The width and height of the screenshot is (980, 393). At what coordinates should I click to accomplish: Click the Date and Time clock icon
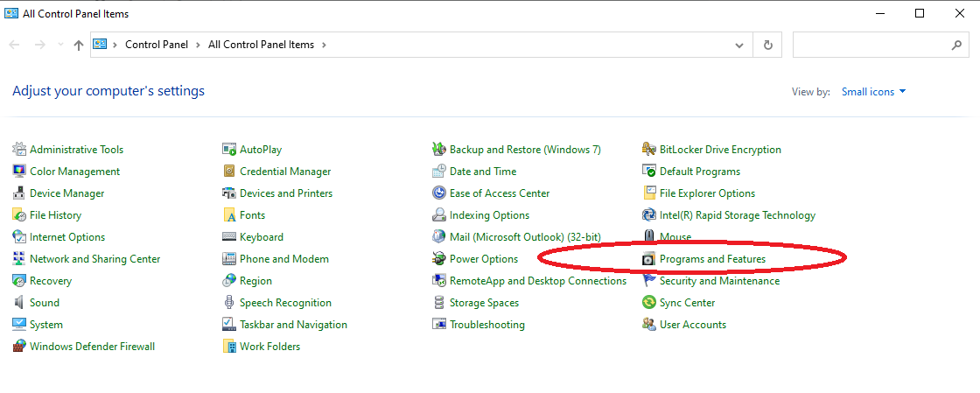438,172
